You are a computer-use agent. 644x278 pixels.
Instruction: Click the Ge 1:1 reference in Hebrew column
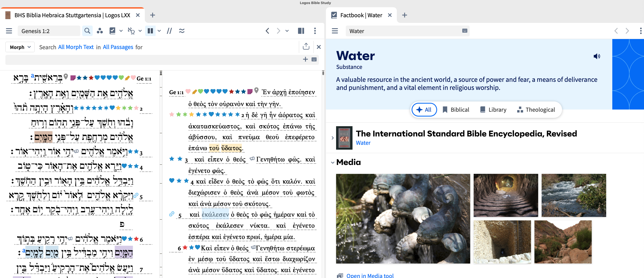point(144,79)
